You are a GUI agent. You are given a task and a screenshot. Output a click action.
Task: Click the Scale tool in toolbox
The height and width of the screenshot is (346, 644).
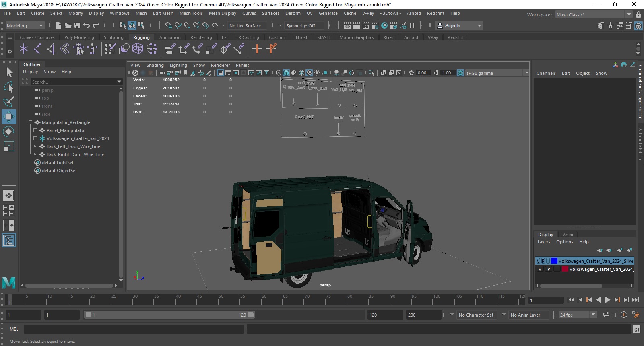9,146
